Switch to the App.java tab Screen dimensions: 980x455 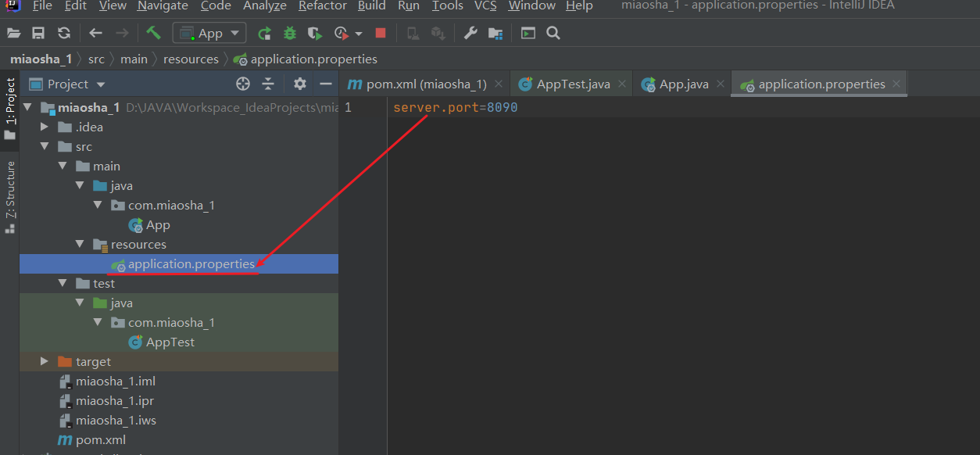[682, 84]
